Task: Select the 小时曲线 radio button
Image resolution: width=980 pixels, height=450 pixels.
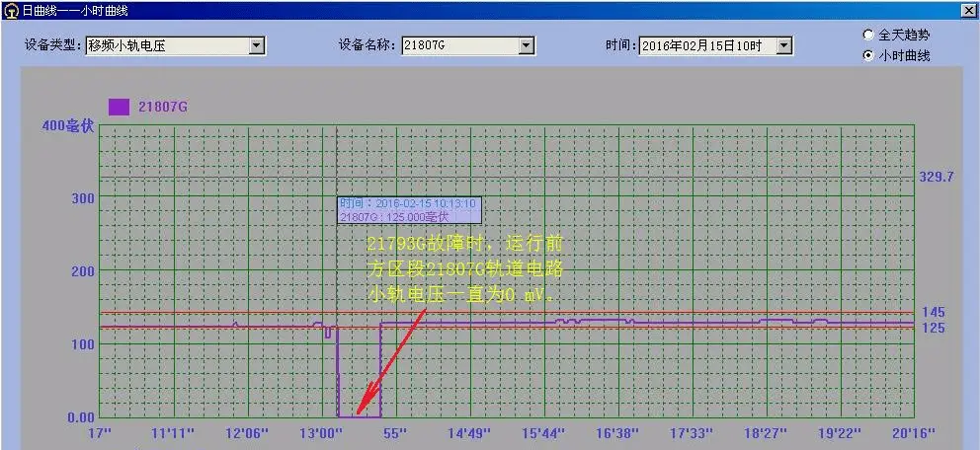Action: coord(868,55)
